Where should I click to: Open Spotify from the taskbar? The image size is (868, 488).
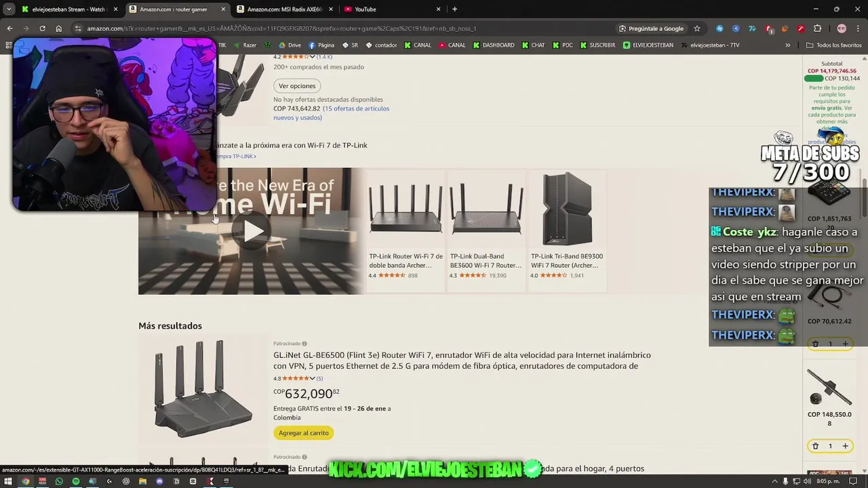75,481
